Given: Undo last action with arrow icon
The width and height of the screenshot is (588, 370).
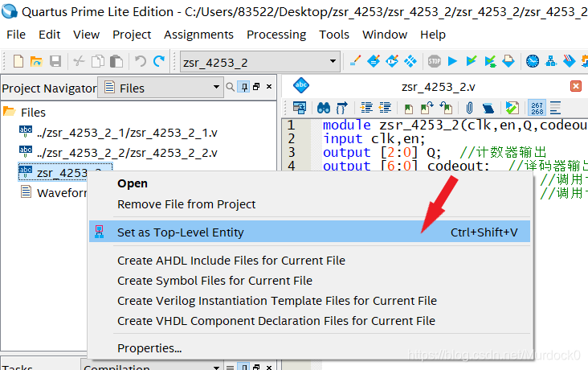Looking at the screenshot, I should pyautogui.click(x=141, y=61).
